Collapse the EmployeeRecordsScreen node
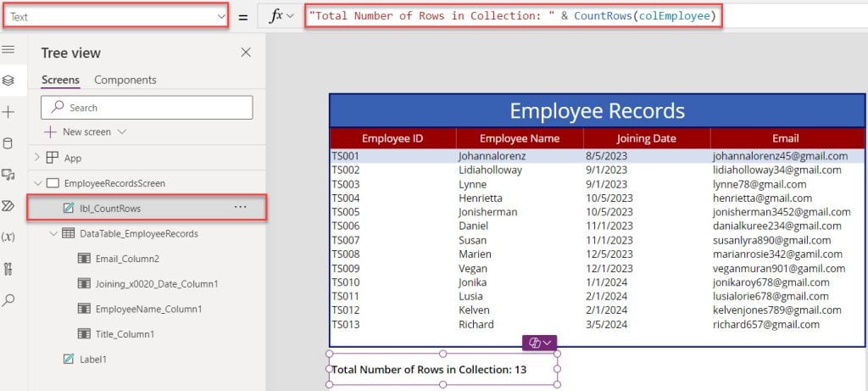This screenshot has height=391, width=868. point(37,183)
